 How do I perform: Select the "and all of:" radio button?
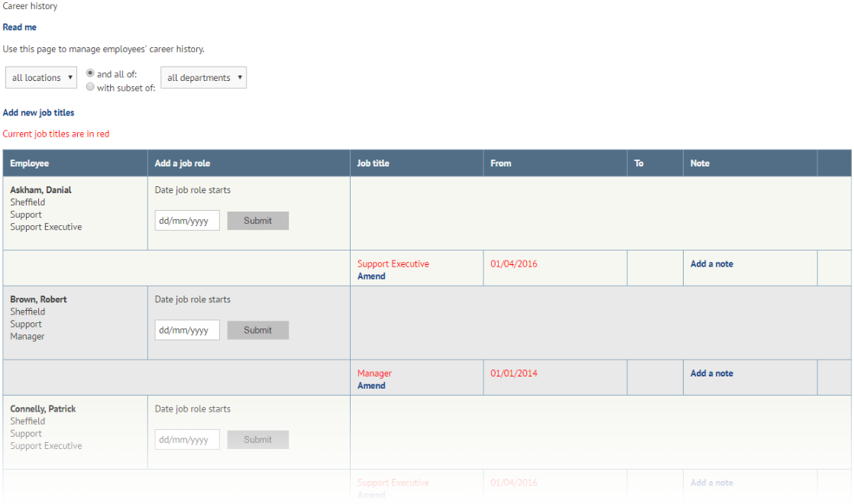(x=90, y=73)
